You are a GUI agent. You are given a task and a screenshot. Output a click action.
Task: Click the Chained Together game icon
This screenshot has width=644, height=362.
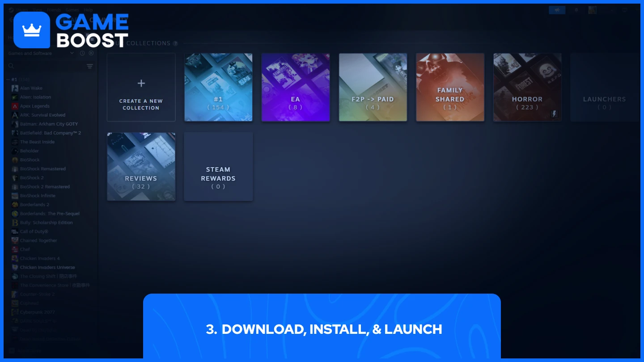pyautogui.click(x=15, y=240)
